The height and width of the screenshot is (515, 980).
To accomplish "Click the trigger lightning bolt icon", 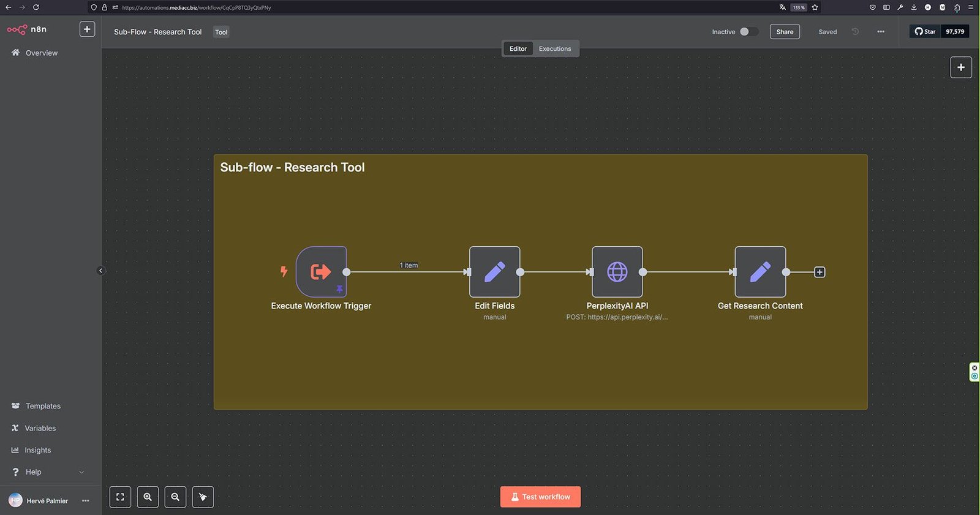I will 284,271.
